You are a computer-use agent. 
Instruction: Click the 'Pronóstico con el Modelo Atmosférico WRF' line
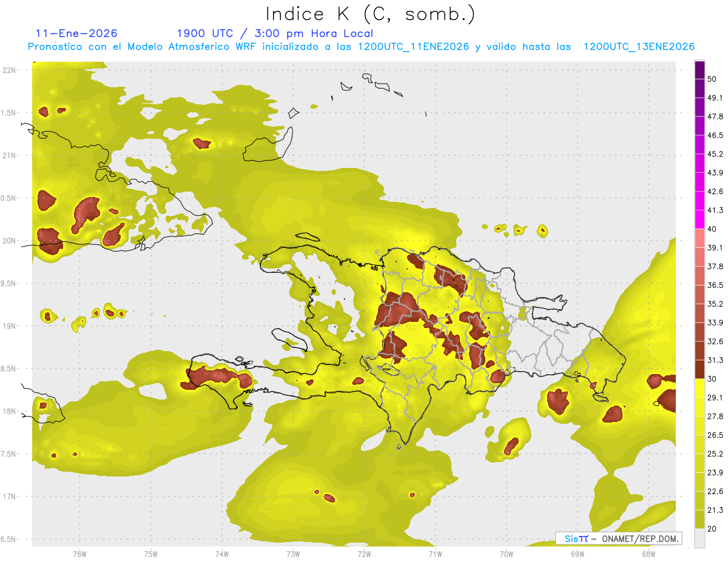click(x=360, y=47)
